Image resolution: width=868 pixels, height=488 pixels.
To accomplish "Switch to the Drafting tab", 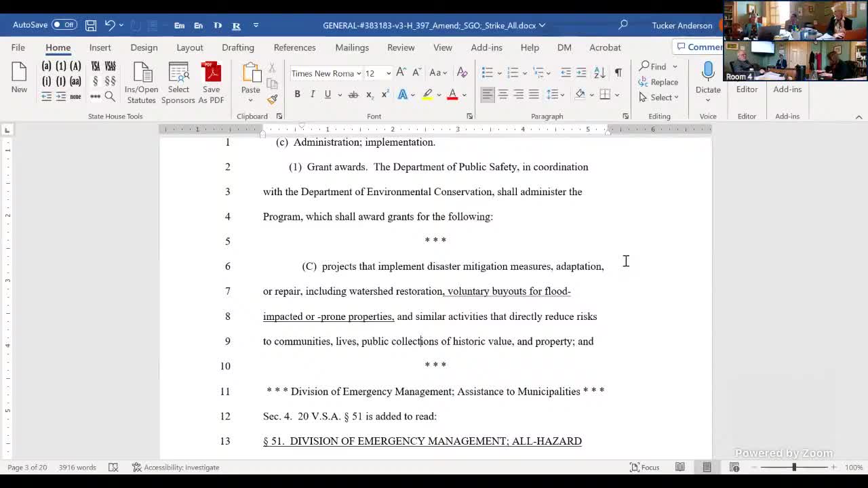I will 238,47.
